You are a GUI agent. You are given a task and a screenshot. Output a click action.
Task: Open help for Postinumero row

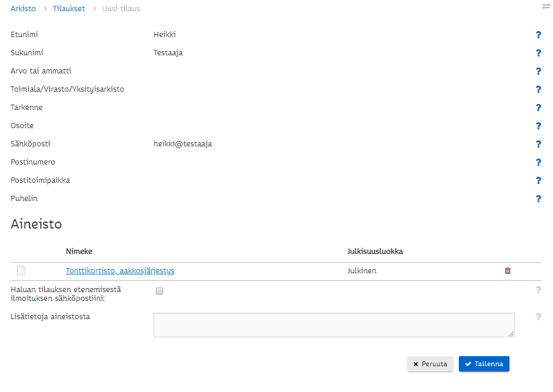click(538, 162)
